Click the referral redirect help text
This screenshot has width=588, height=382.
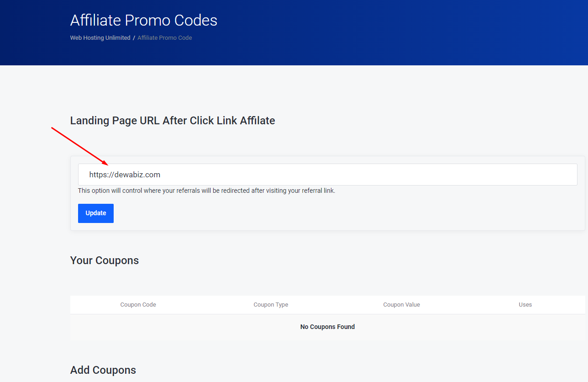[x=206, y=191]
